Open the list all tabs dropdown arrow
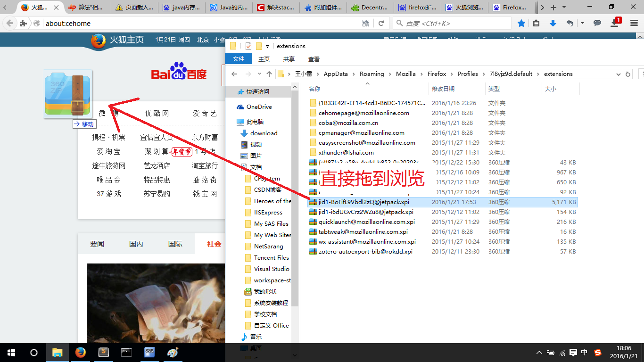This screenshot has height=362, width=644. click(x=565, y=8)
